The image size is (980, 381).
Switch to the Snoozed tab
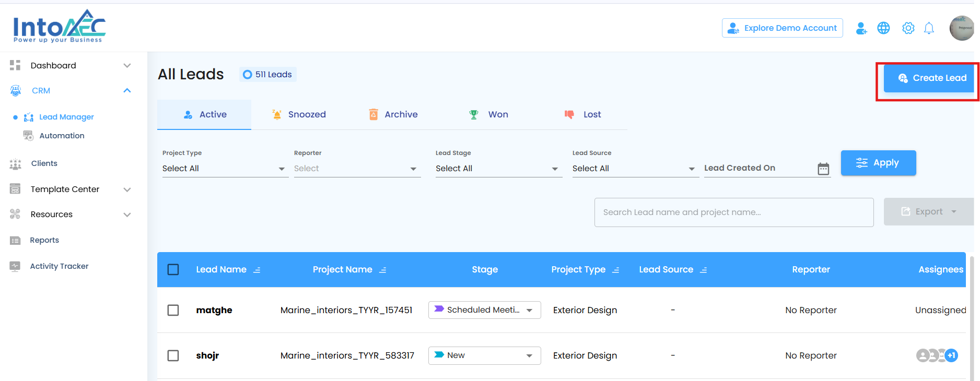299,114
